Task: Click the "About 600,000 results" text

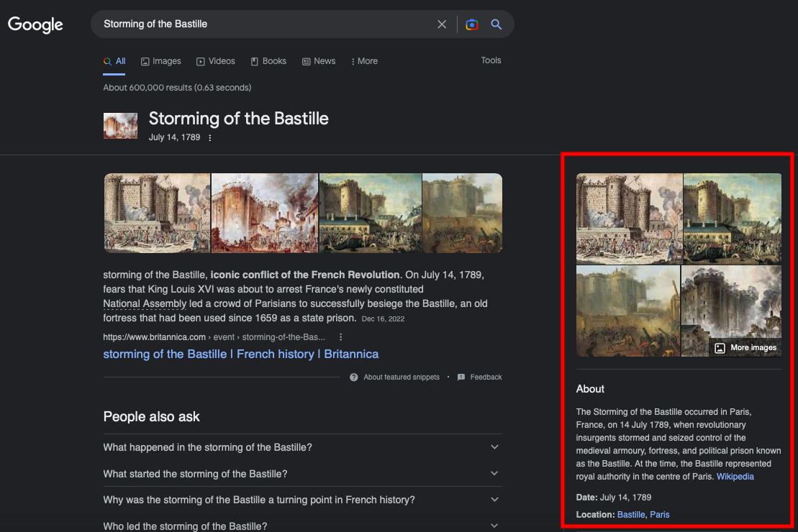Action: pos(177,88)
